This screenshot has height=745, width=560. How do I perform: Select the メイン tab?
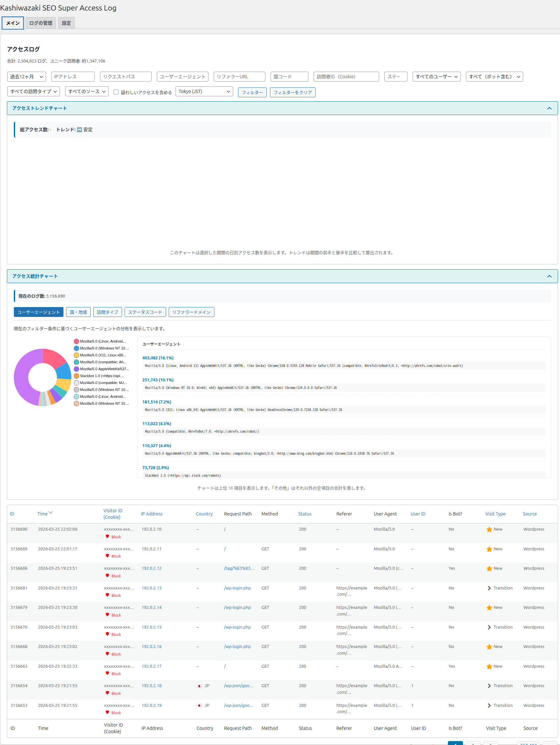[x=13, y=23]
